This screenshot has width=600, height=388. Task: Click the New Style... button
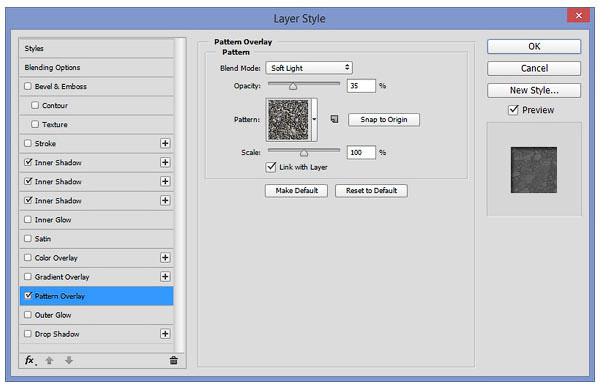click(x=534, y=90)
